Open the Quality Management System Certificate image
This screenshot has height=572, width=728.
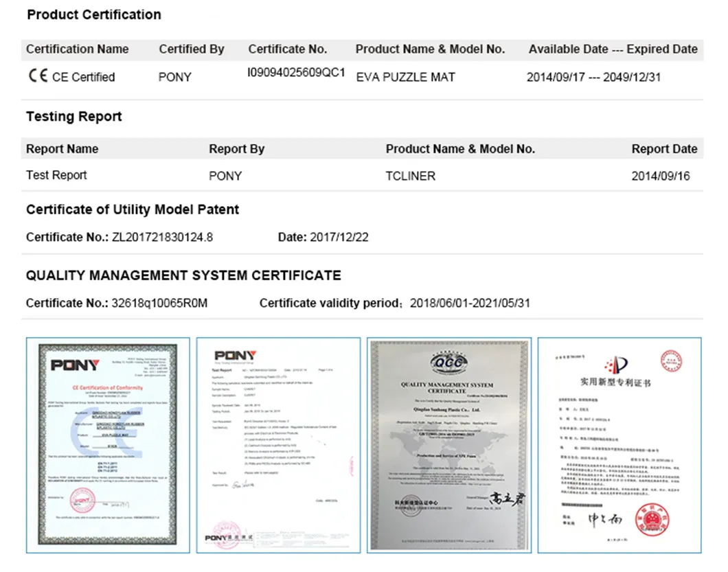coord(448,445)
